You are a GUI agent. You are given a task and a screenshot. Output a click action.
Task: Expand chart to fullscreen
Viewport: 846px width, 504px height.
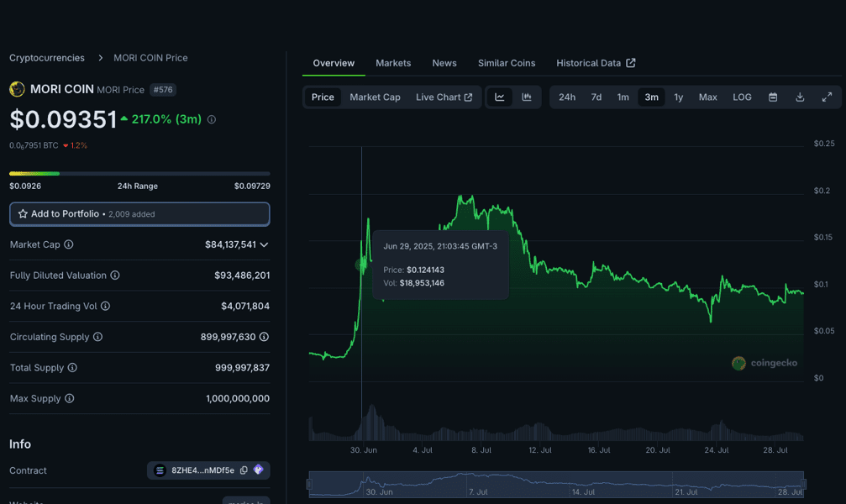tap(827, 97)
